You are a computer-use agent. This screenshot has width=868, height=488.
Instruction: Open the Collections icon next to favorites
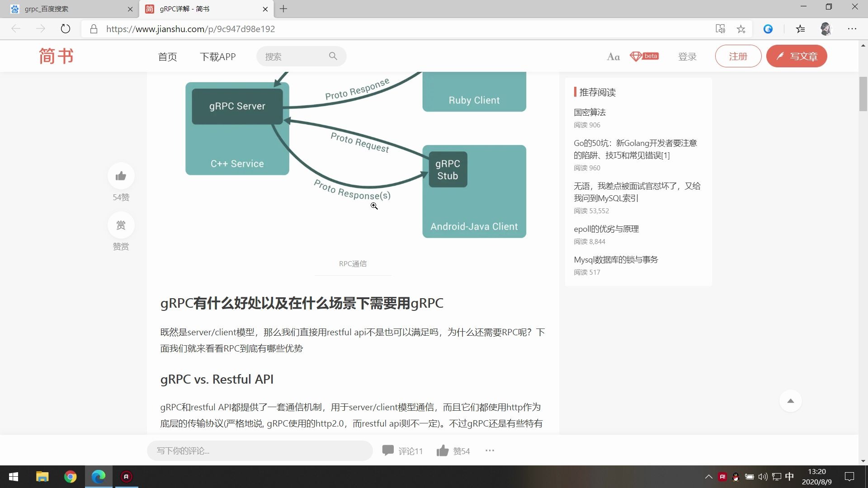pos(800,28)
